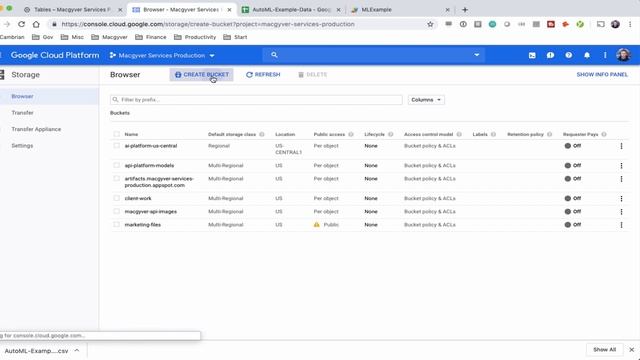Reload the page with browser refresh
Image resolution: width=640 pixels, height=360 pixels.
click(x=21, y=24)
